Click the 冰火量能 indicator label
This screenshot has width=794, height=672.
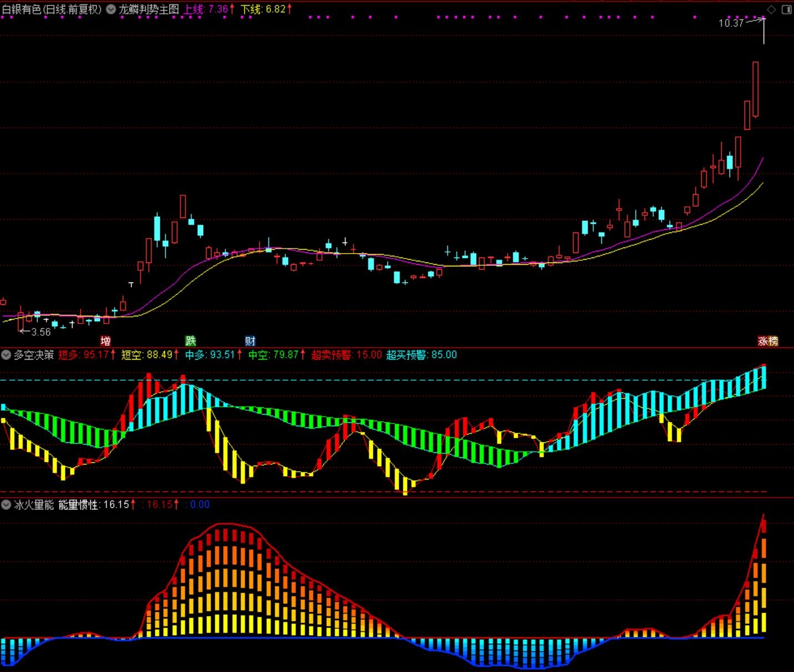(x=34, y=504)
